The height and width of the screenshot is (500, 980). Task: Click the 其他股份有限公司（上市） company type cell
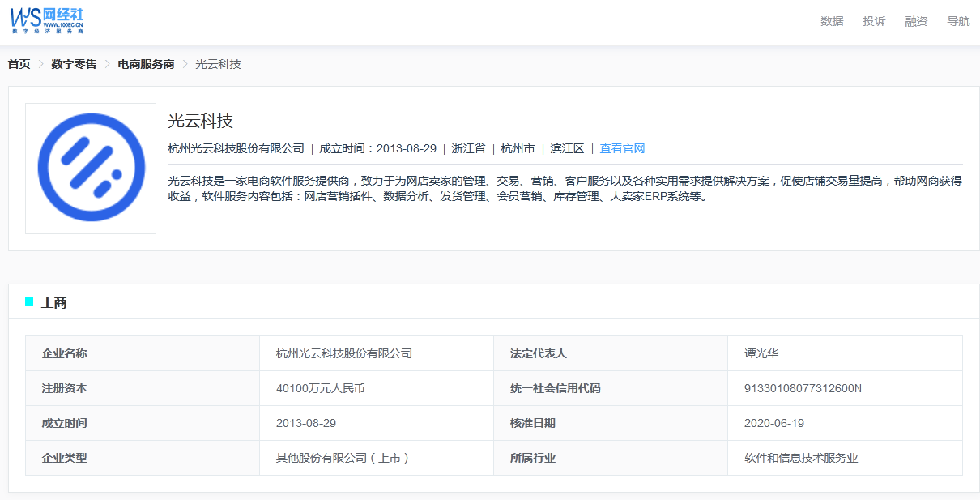coord(343,458)
